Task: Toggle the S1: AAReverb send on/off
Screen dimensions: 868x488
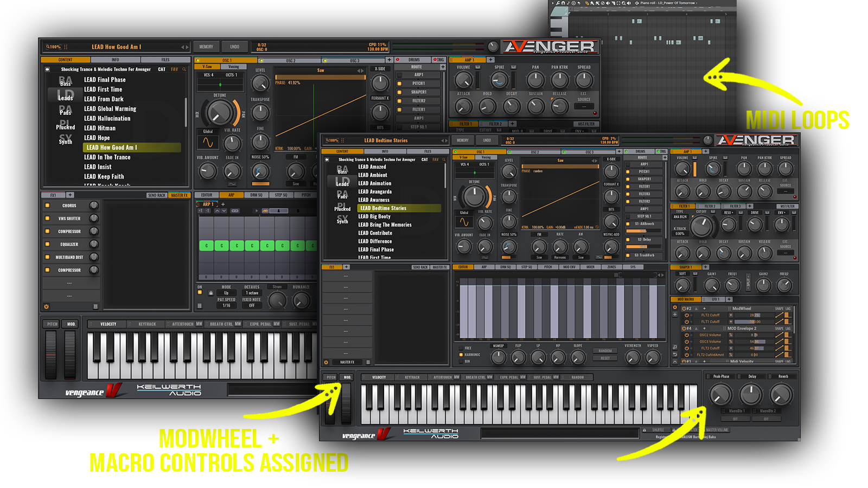Action: click(x=628, y=223)
